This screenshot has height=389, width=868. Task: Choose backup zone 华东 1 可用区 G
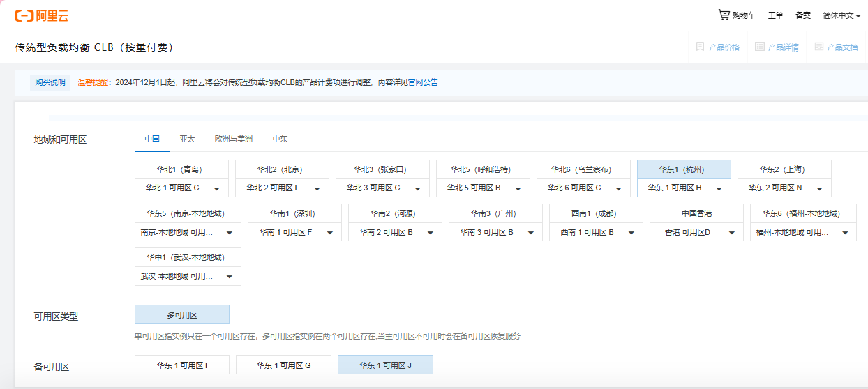[283, 365]
